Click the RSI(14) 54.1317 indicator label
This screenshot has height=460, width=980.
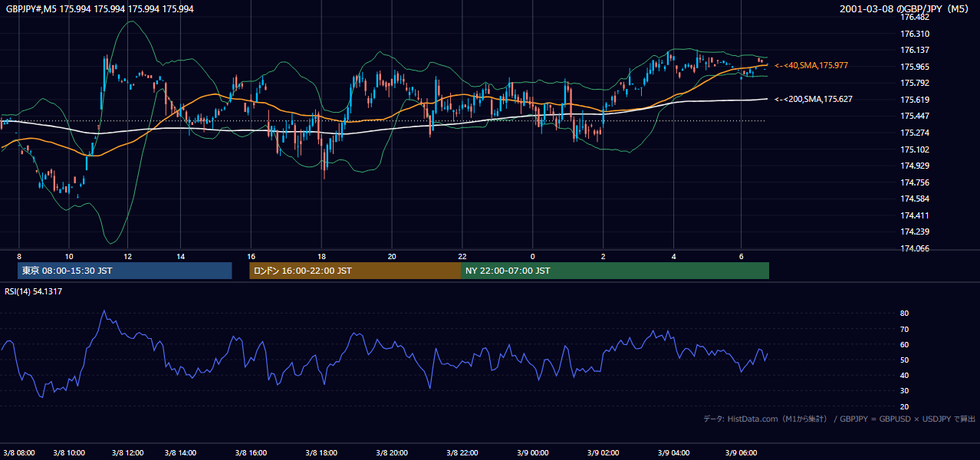tap(34, 291)
